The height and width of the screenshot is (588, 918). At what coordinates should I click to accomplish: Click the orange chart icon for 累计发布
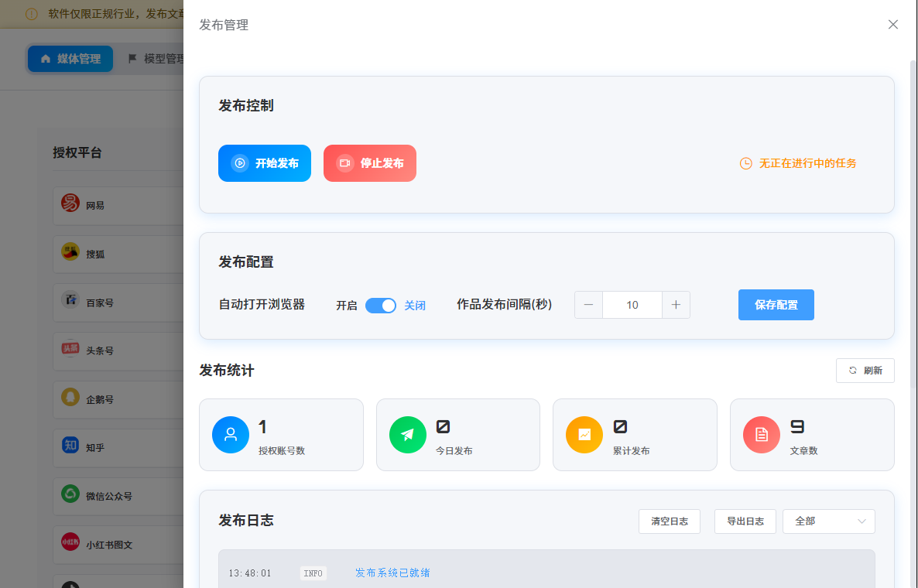pyautogui.click(x=584, y=435)
